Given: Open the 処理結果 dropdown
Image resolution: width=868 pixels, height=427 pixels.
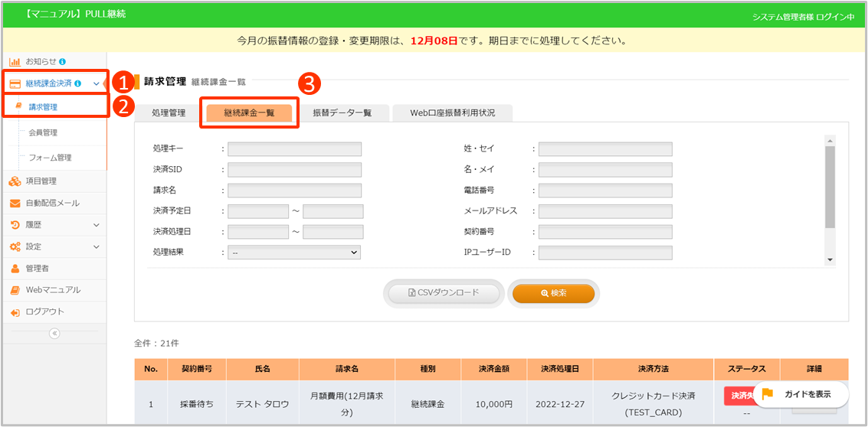Looking at the screenshot, I should 294,252.
